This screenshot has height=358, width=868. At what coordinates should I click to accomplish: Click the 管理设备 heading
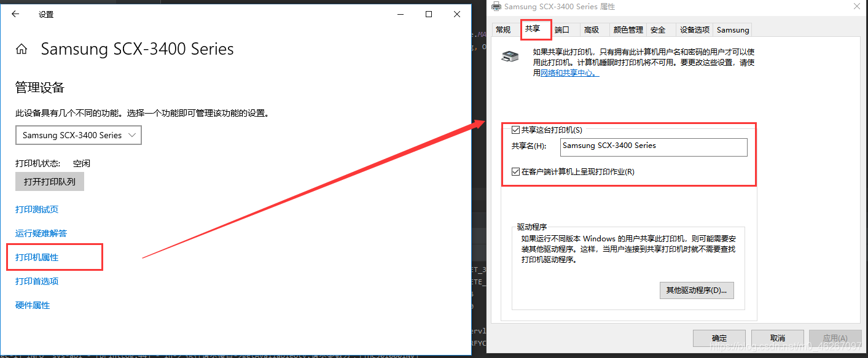click(40, 88)
